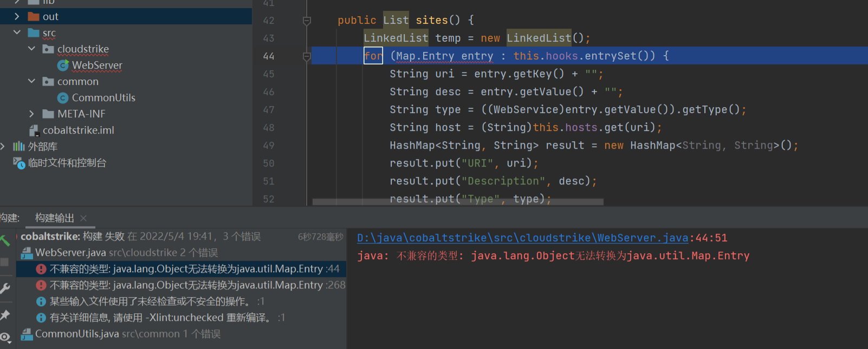The height and width of the screenshot is (349, 868).
Task: Click the stop build square icon
Action: pyautogui.click(x=5, y=262)
